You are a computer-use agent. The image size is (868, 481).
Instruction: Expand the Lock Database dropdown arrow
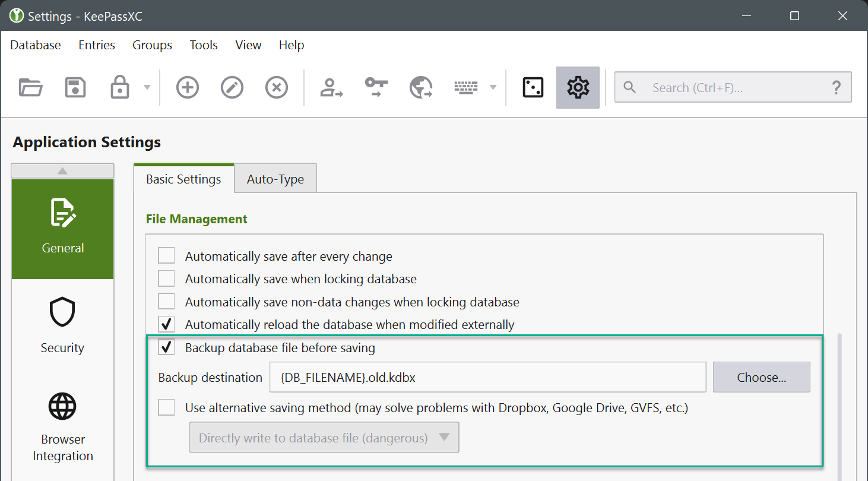147,88
